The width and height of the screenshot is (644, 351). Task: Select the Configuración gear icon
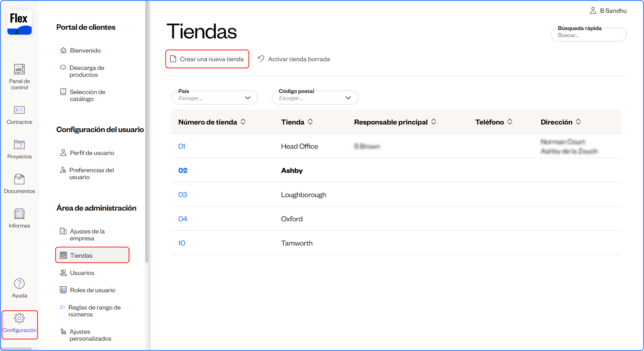point(19,318)
